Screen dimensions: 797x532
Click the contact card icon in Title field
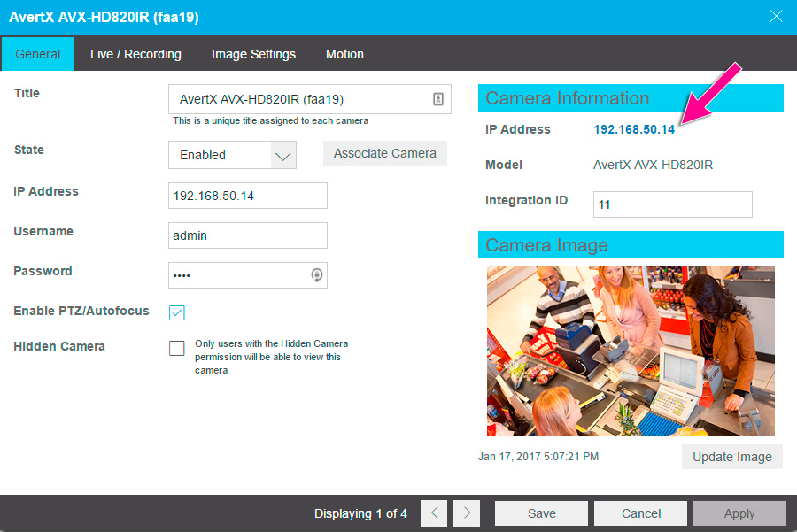click(x=438, y=99)
